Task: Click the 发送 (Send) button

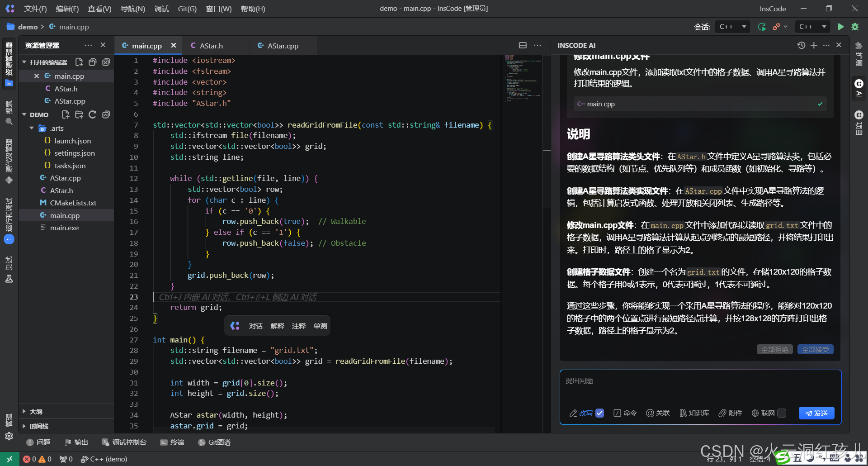Action: click(816, 413)
